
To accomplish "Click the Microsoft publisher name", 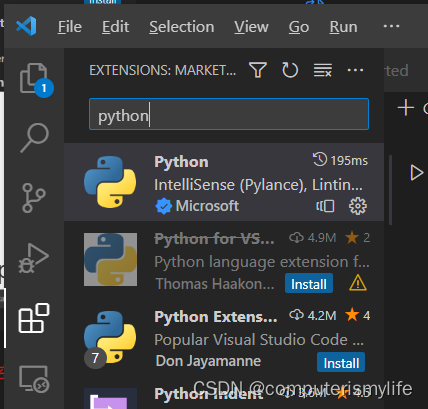I will tap(207, 206).
